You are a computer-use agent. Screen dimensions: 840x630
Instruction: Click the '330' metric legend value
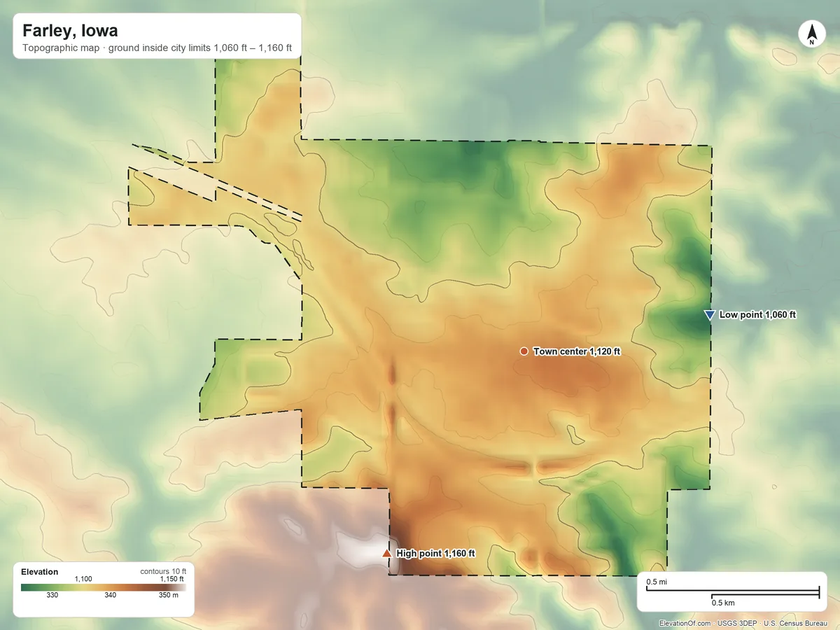click(52, 596)
